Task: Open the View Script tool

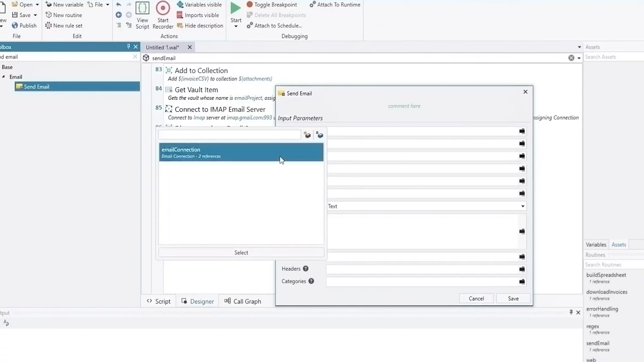Action: click(x=142, y=9)
